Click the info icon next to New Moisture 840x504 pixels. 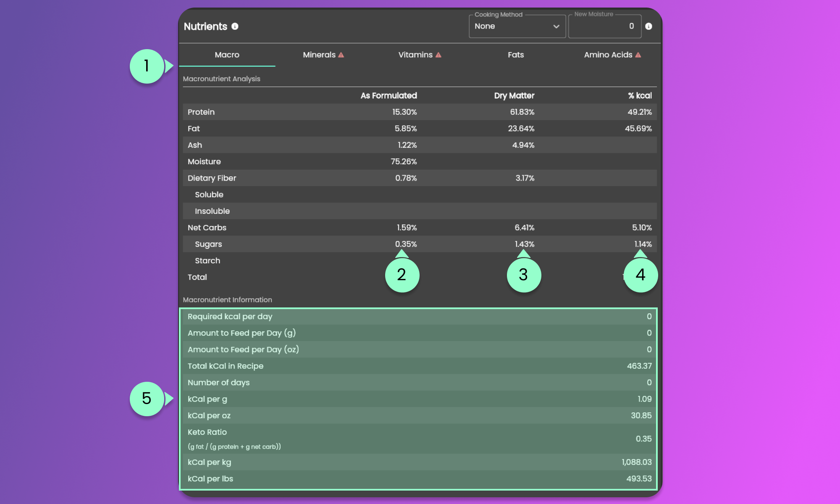coord(648,26)
